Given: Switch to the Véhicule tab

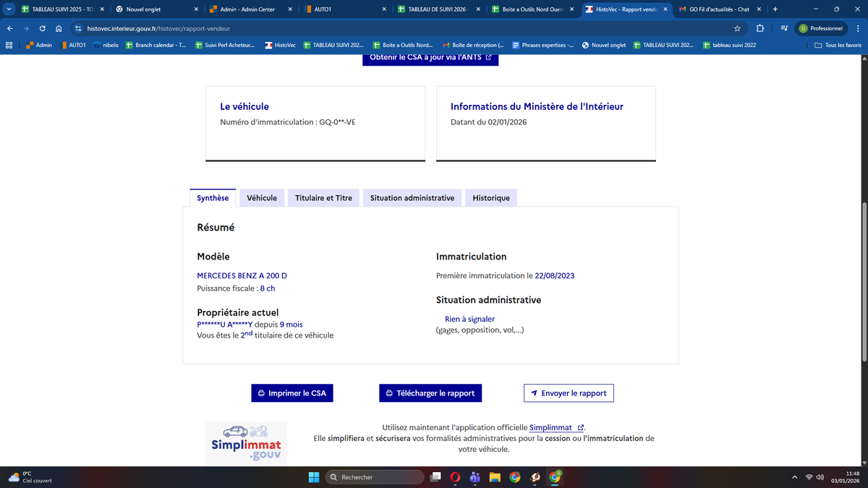Looking at the screenshot, I should [262, 198].
